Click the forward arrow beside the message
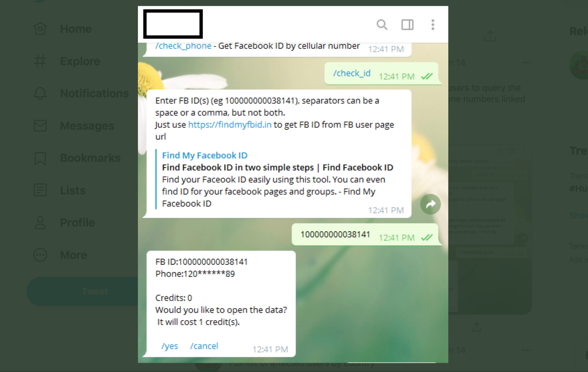Viewport: 588px width, 372px height. [430, 204]
